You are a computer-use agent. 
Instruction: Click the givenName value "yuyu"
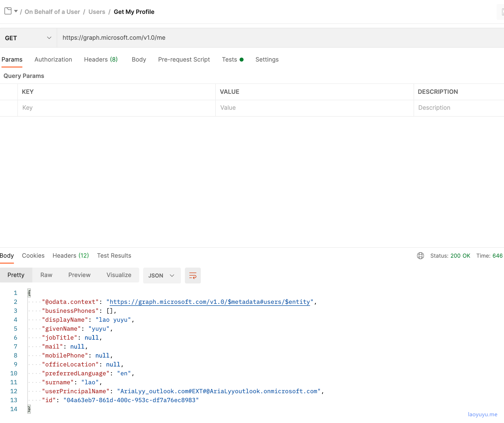pyautogui.click(x=99, y=329)
